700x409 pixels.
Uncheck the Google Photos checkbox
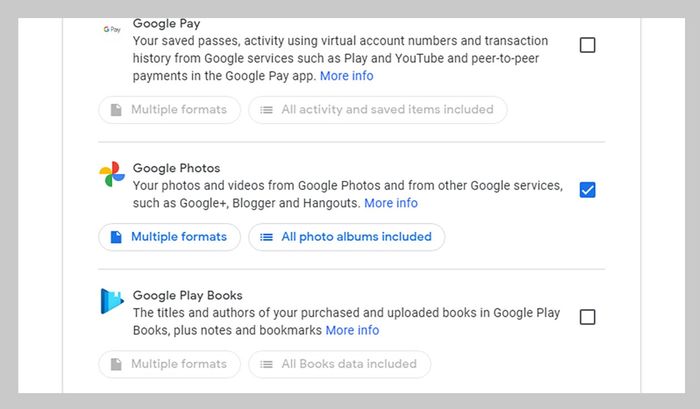coord(588,189)
